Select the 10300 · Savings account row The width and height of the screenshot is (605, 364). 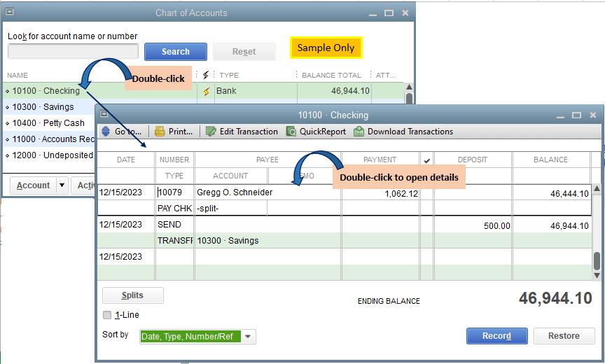point(49,107)
